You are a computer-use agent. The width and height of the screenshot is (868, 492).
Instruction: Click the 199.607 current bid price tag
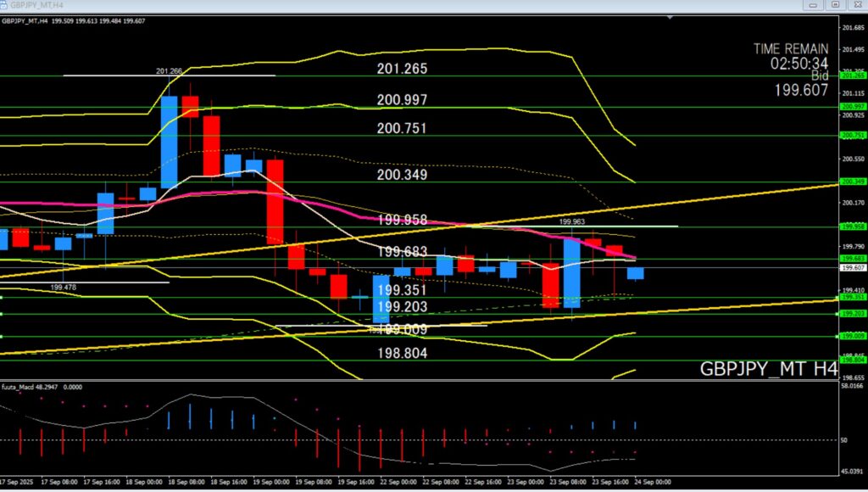tap(851, 267)
